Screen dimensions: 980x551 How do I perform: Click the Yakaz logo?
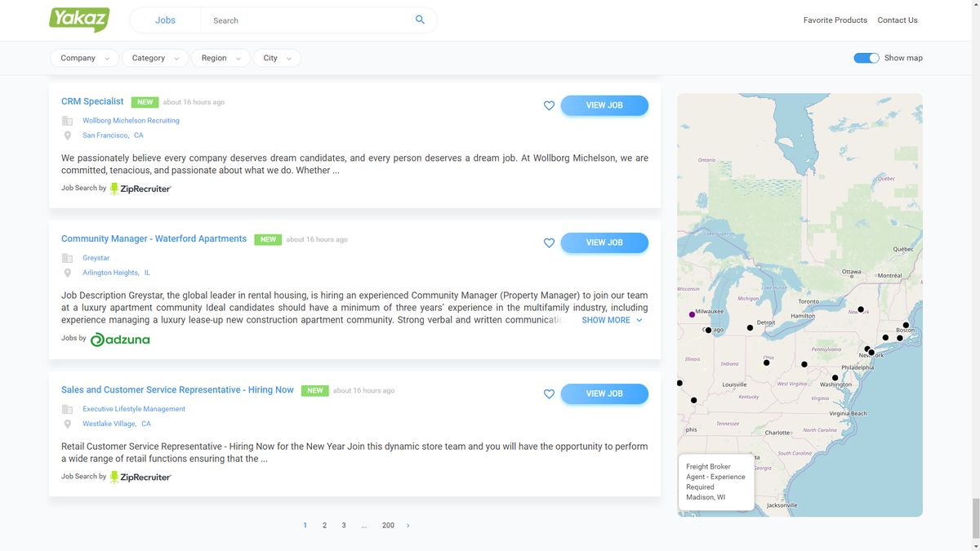78,19
